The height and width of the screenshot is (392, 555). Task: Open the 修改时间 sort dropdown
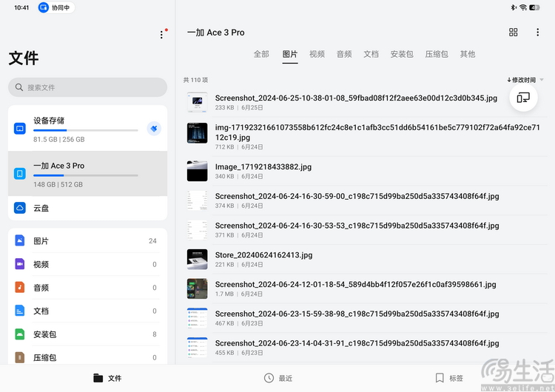pos(525,80)
